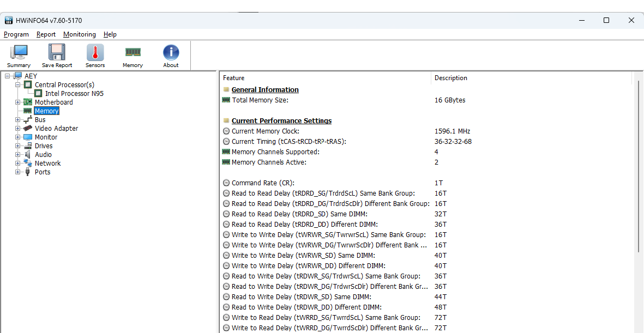Viewport: 644px width, 333px height.
Task: Click the Audio speaker icon
Action: [28, 154]
